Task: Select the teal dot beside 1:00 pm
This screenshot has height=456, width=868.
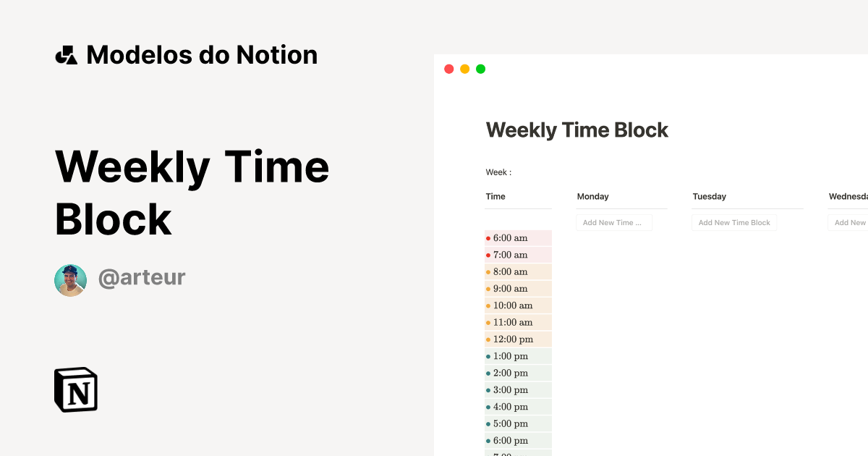Action: 489,355
